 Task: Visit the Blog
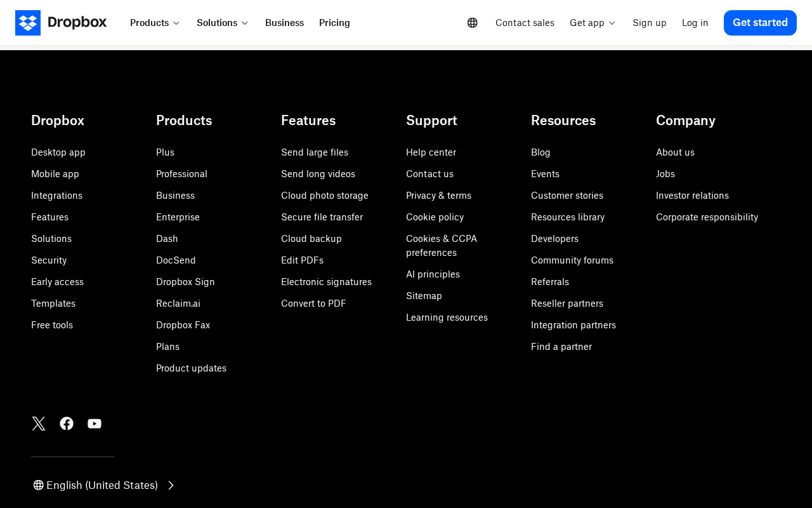(x=540, y=152)
